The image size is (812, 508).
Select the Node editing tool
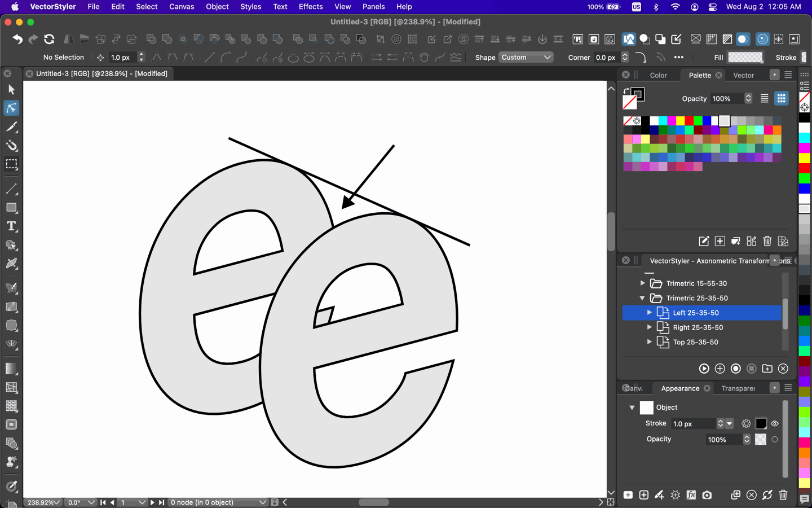coord(11,108)
